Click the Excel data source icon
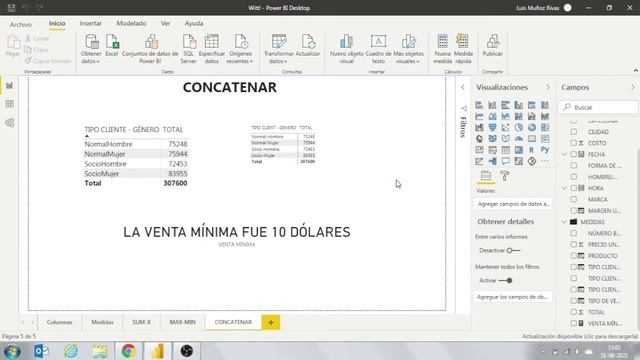Image resolution: width=640 pixels, height=360 pixels. 112,46
